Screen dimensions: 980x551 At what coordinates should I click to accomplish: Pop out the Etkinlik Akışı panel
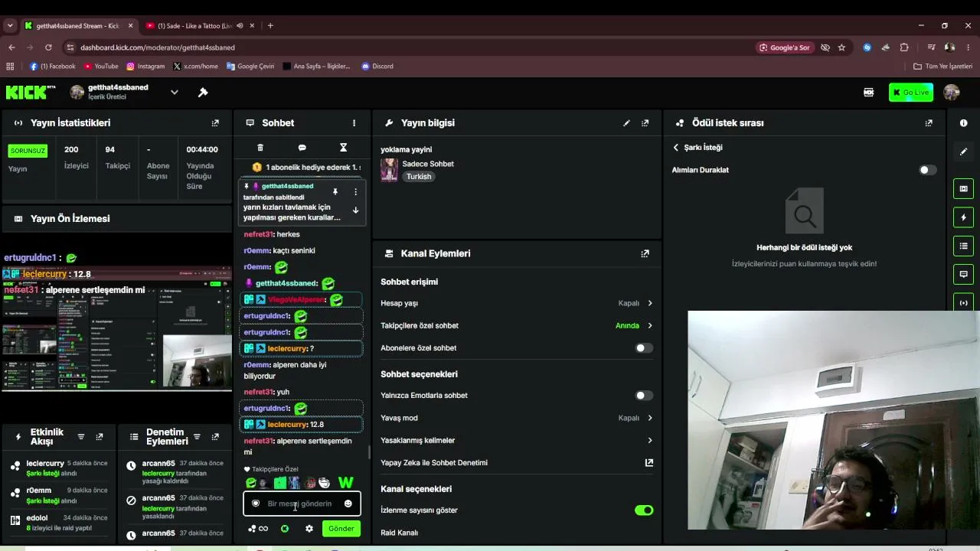(x=99, y=437)
